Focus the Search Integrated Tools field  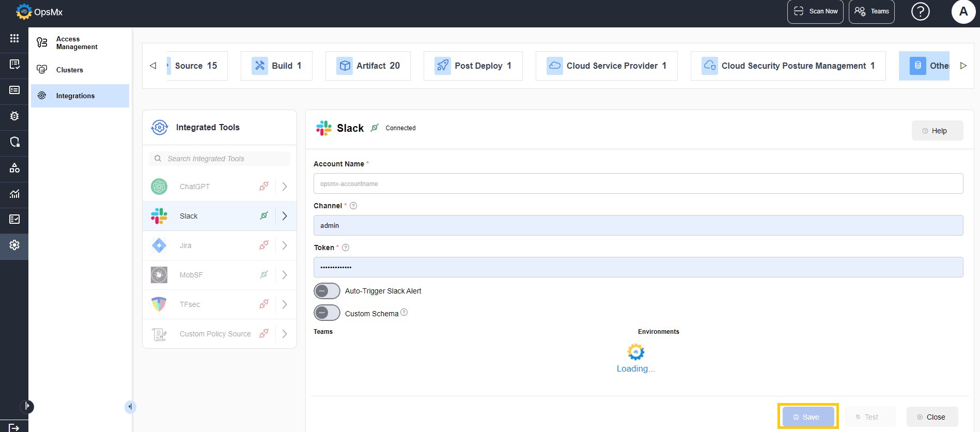[x=220, y=159]
